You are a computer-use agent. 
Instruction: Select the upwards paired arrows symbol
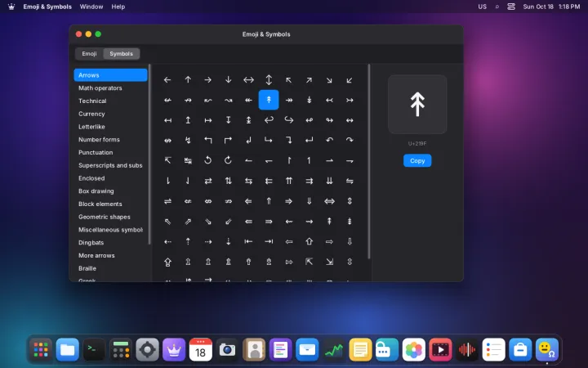click(x=289, y=181)
